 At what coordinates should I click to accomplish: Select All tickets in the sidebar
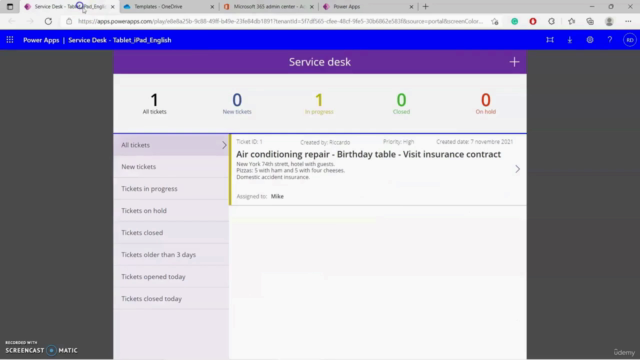[171, 145]
